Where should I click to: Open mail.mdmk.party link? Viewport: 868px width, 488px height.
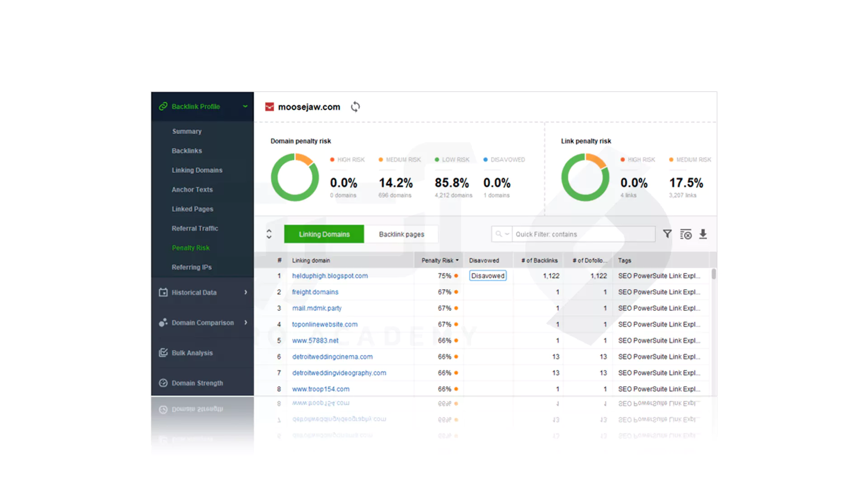click(317, 308)
